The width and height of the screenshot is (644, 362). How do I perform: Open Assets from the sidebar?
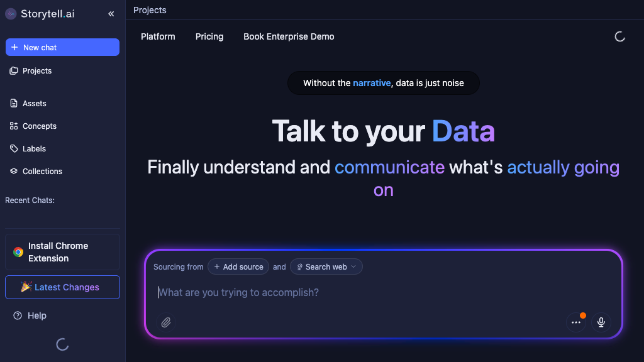(14, 103)
